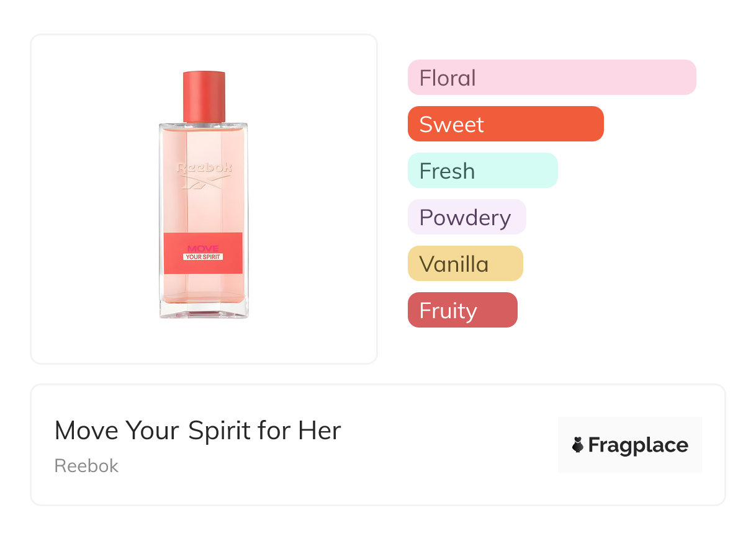Click the red Fruity accord bar
The width and height of the screenshot is (756, 536).
[462, 310]
